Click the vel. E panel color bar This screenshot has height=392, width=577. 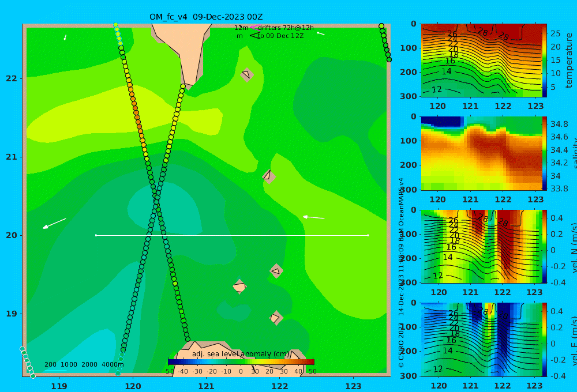pos(544,340)
